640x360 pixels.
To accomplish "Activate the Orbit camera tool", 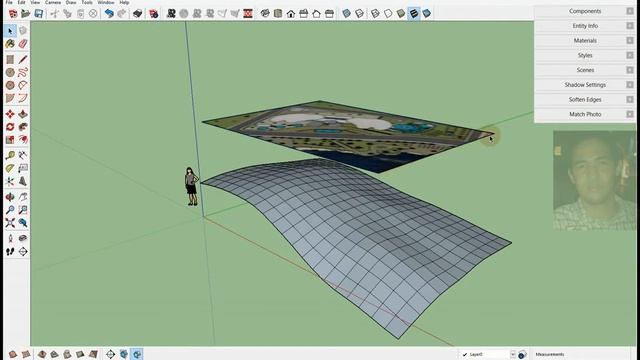I will pyautogui.click(x=10, y=197).
